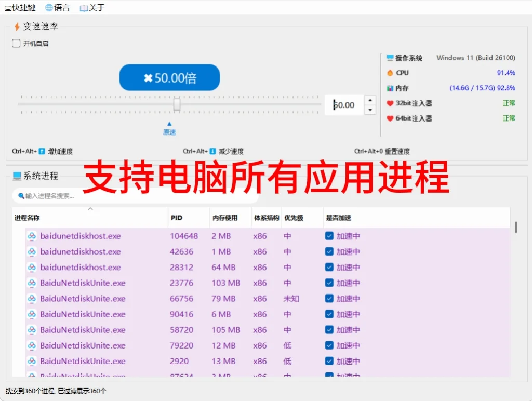Click the process list scrollbar

tap(516, 227)
